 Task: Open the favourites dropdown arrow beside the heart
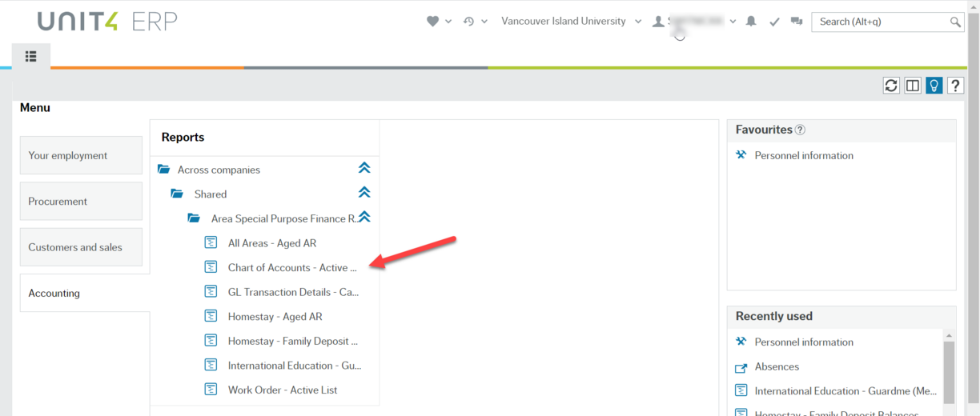(448, 22)
